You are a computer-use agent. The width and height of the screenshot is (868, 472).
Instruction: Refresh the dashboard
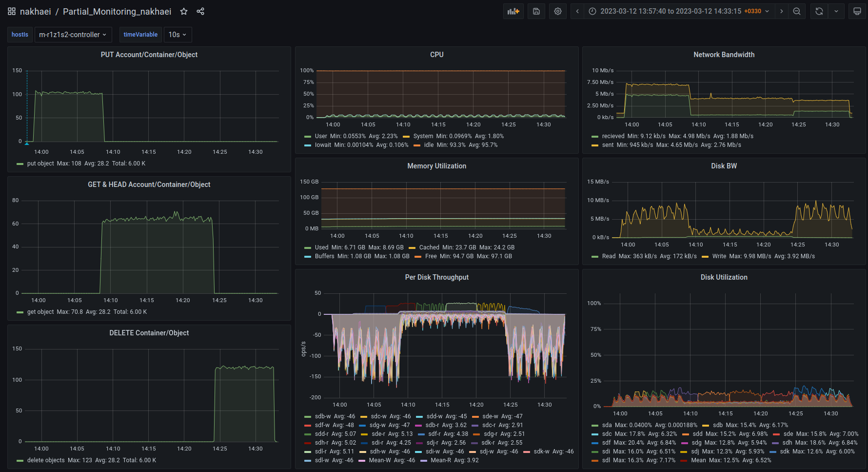[x=819, y=11]
